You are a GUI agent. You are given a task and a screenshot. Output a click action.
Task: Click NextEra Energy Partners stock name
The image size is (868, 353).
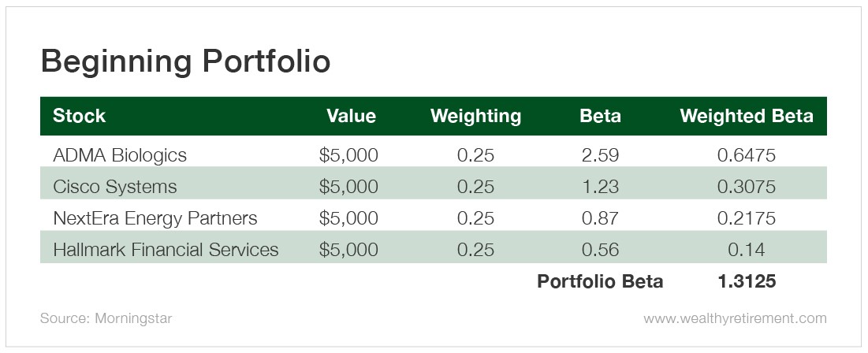click(x=155, y=218)
